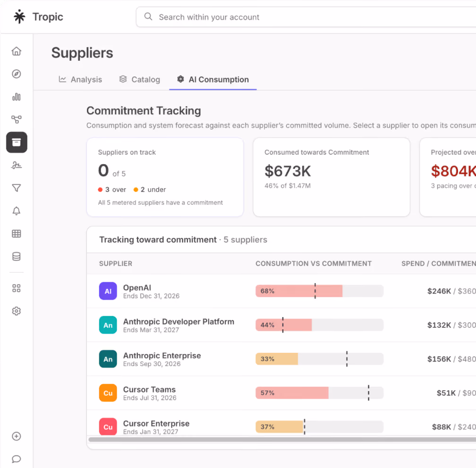Click the Anthropic Developer Platform 44% bar
Image resolution: width=476 pixels, height=468 pixels.
(x=319, y=325)
